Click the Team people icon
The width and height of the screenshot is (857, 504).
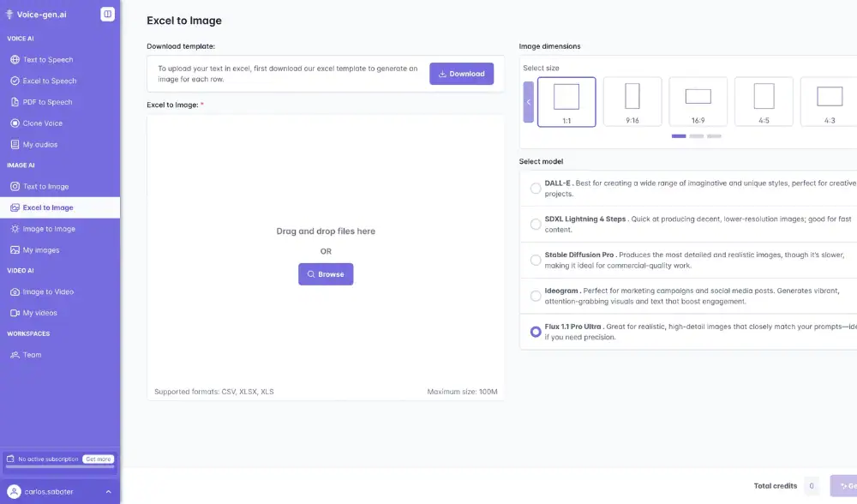coord(15,355)
